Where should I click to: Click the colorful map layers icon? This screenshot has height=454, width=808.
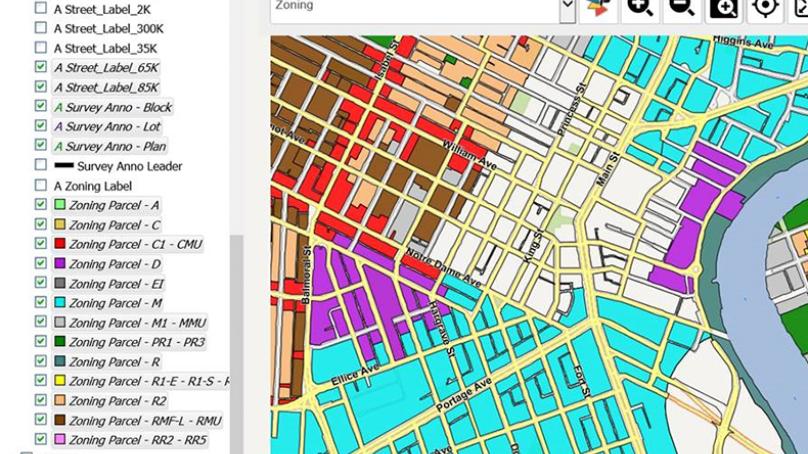tap(598, 8)
